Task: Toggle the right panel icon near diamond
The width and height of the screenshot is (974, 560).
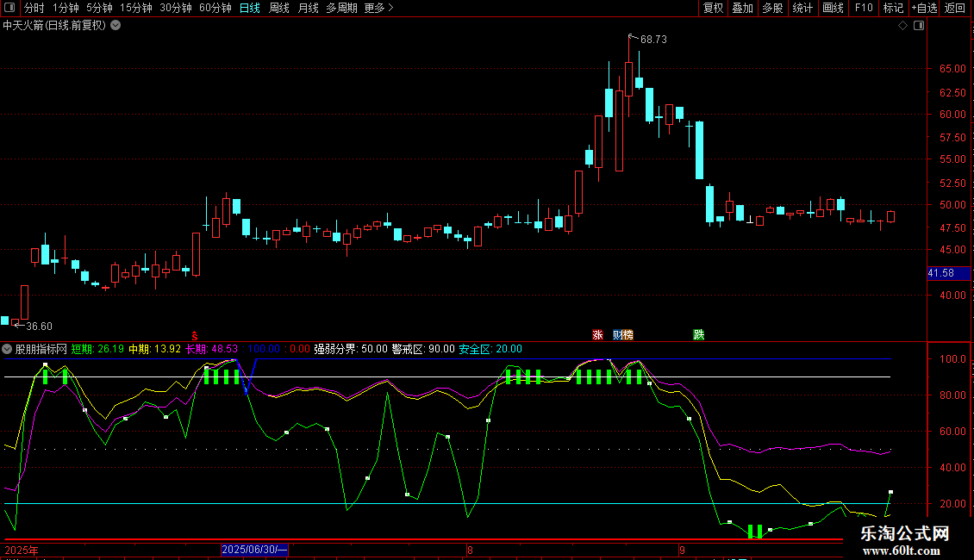Action: tap(918, 26)
